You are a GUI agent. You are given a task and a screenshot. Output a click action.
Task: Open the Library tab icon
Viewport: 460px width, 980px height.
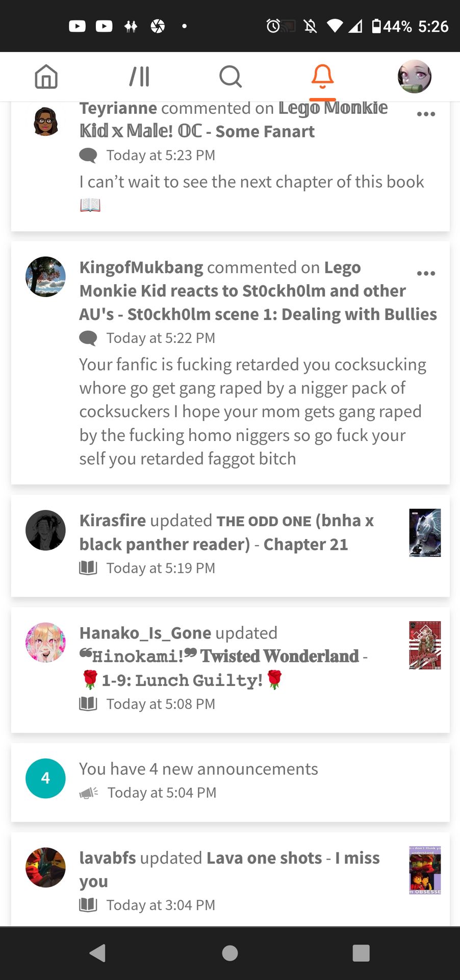point(139,77)
